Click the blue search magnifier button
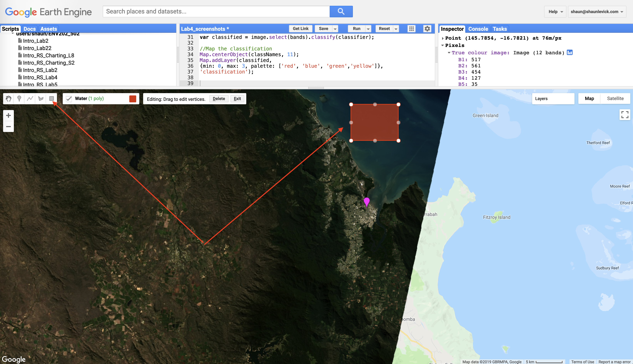The width and height of the screenshot is (633, 364). [341, 12]
